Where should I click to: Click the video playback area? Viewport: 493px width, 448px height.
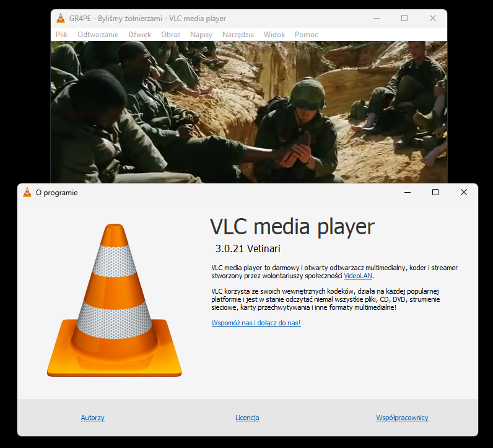(249, 112)
